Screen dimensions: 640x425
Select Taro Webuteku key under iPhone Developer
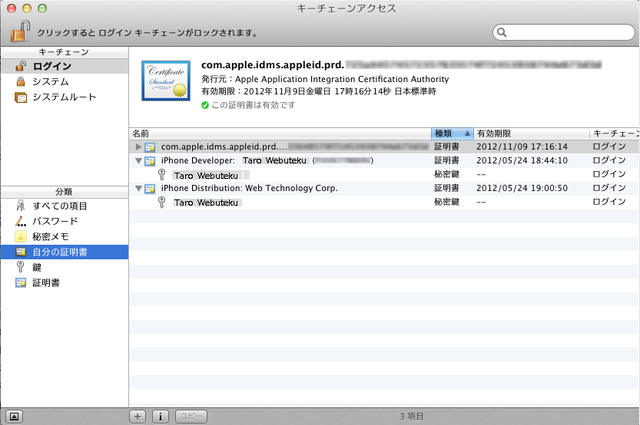[206, 176]
